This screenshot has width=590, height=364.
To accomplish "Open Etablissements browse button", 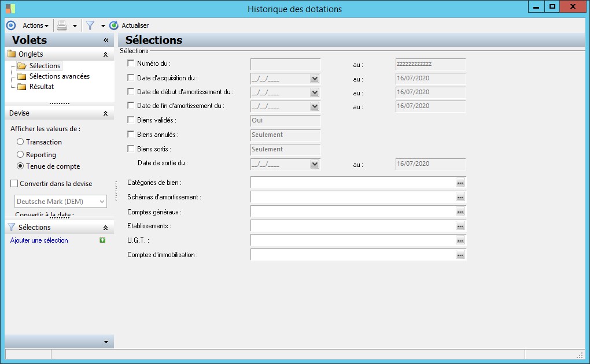I will tap(460, 226).
